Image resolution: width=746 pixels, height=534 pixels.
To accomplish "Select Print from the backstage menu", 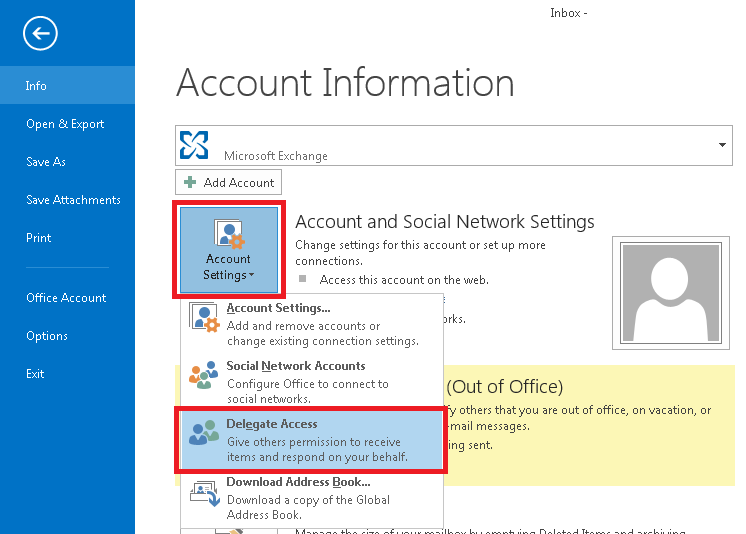I will coord(38,238).
